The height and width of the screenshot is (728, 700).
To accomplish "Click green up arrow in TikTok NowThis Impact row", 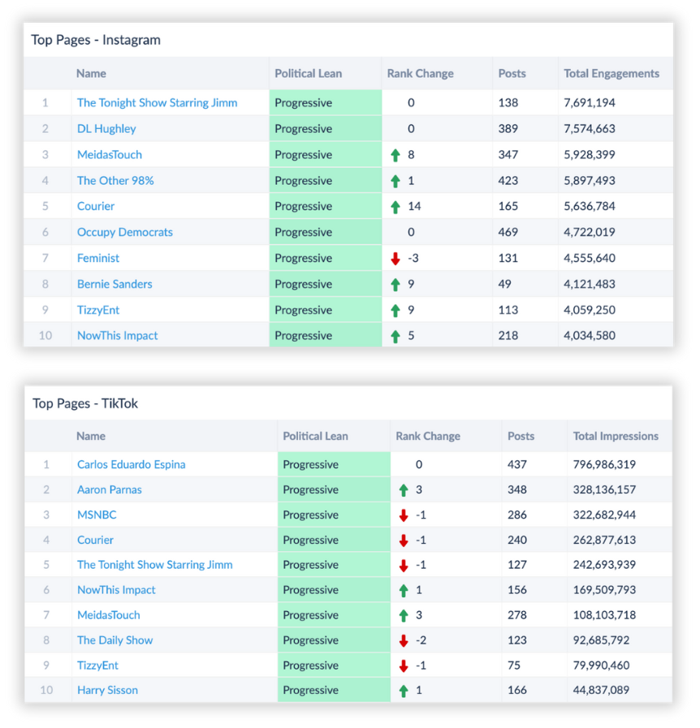I will coord(404,590).
